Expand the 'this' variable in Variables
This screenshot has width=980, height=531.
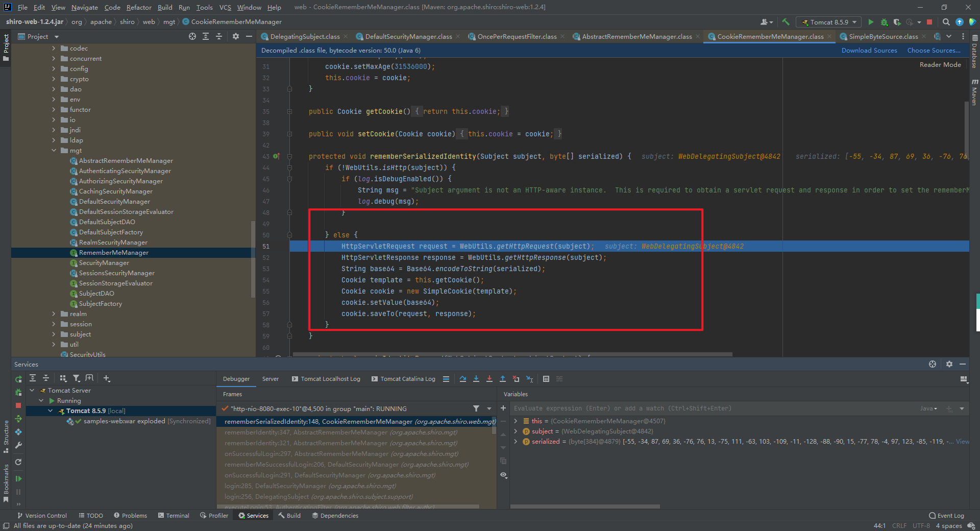[x=516, y=421]
